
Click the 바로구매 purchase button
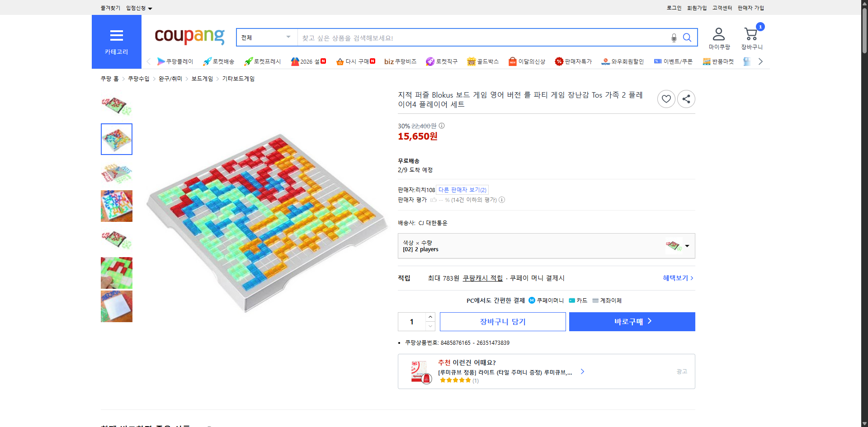click(x=632, y=321)
